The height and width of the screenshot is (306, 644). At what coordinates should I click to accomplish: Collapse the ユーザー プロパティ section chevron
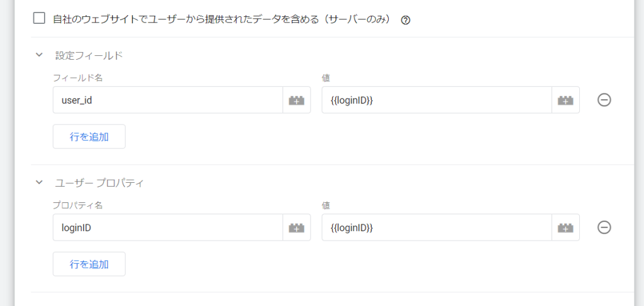39,182
